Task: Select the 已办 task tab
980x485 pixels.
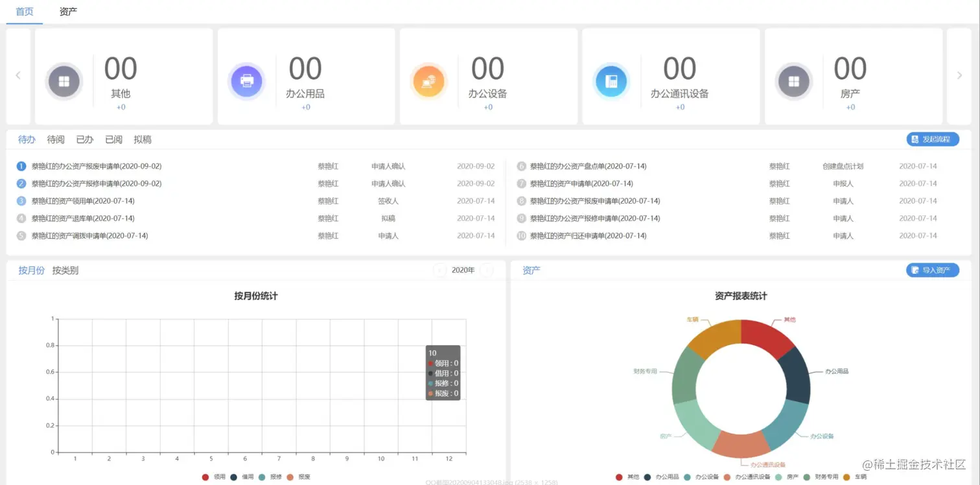Action: pos(85,139)
